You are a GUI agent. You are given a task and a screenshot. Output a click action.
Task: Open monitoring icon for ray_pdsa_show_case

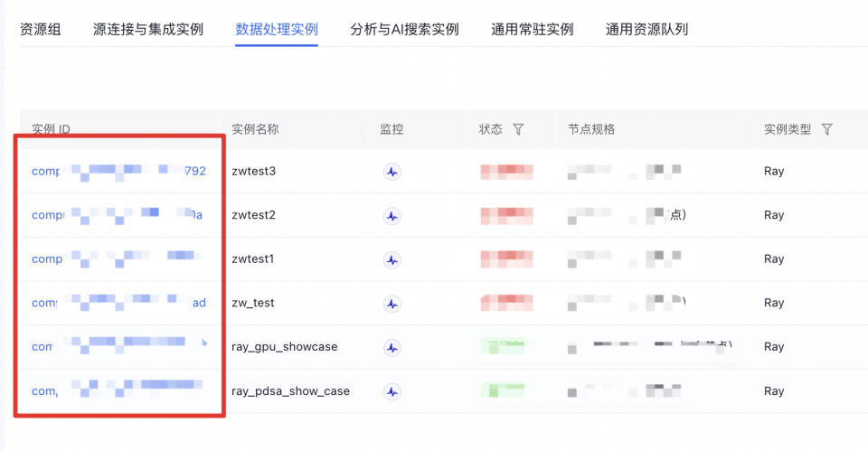pos(392,391)
